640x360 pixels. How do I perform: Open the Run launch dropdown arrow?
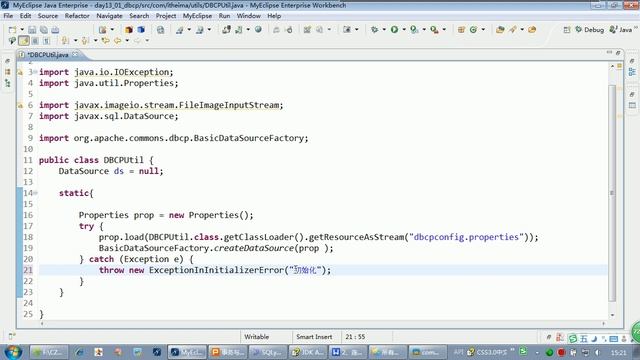point(404,30)
